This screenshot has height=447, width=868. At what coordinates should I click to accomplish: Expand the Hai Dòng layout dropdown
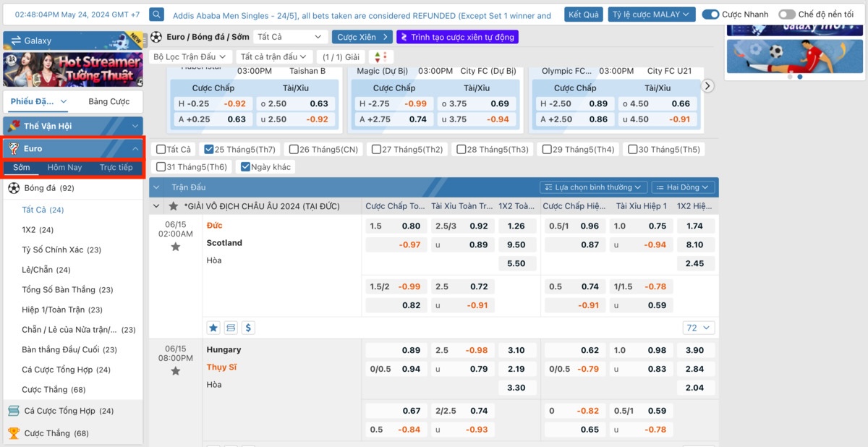coord(684,187)
